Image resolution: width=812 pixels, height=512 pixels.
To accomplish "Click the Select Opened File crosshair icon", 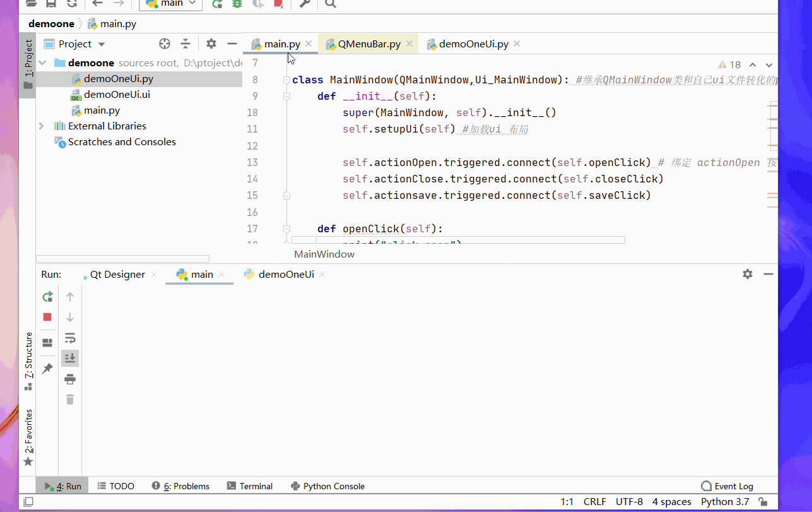I will point(165,44).
